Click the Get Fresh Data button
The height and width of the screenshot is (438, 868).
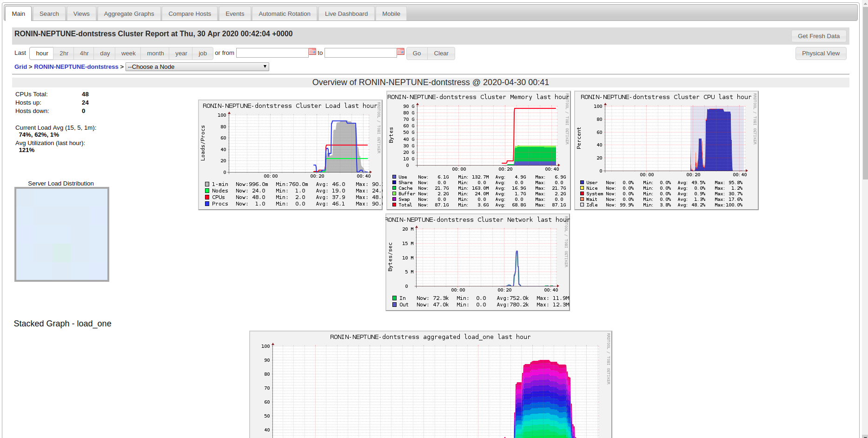[x=818, y=36]
